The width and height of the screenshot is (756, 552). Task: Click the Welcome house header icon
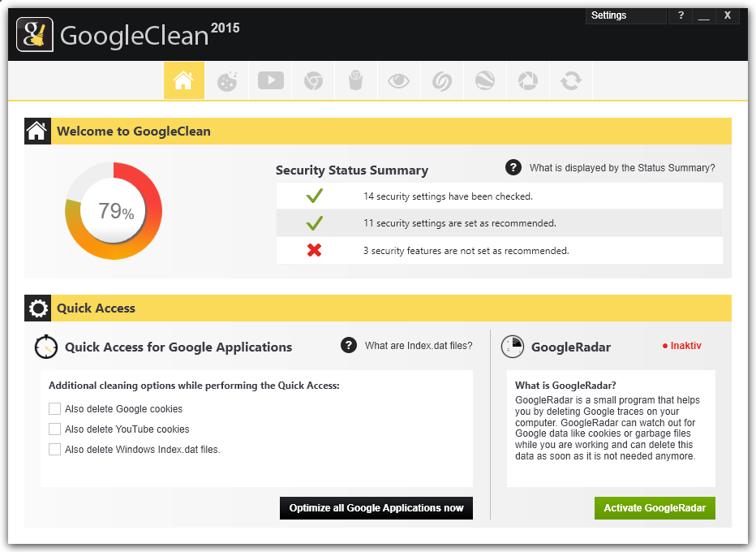pos(37,131)
